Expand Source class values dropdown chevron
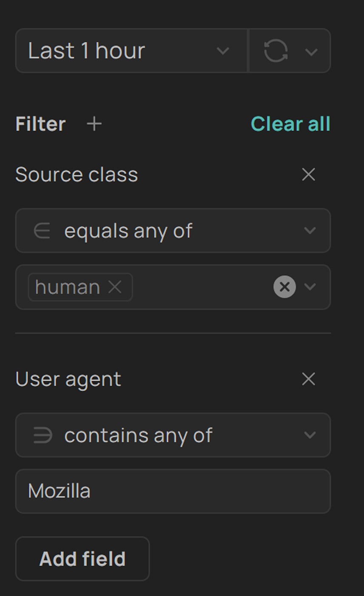The image size is (364, 596). coord(310,287)
